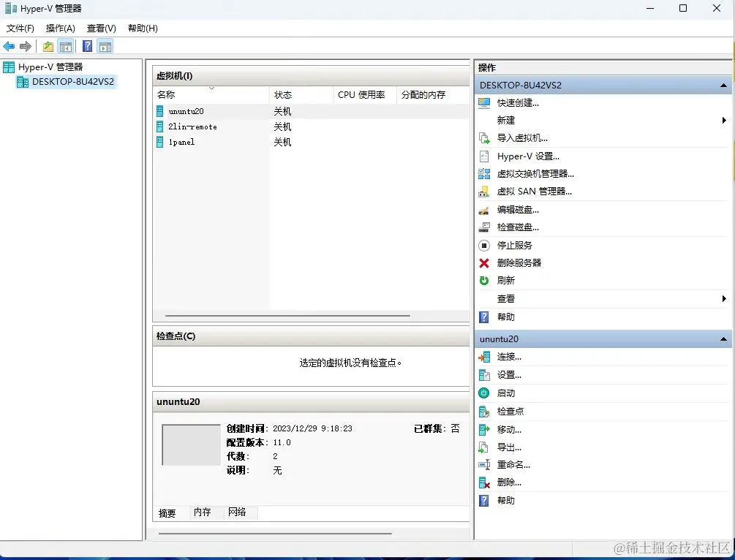This screenshot has width=735, height=560.
Task: Open the 查看(V) menu
Action: pos(101,28)
